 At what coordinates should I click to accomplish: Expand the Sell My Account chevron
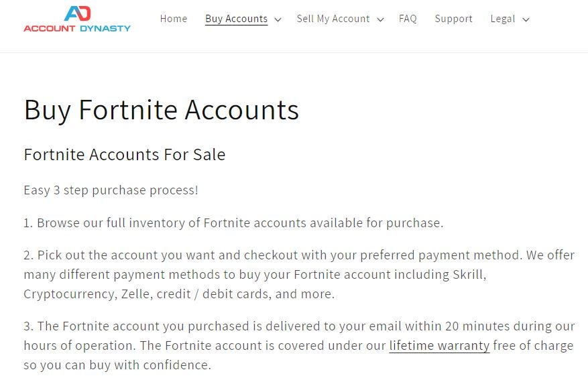[x=380, y=19]
